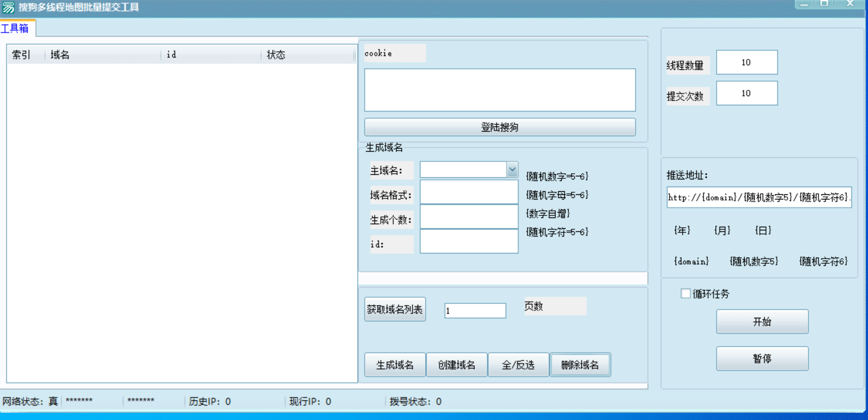Focus the 页数 number field
The width and height of the screenshot is (868, 420).
pyautogui.click(x=475, y=311)
